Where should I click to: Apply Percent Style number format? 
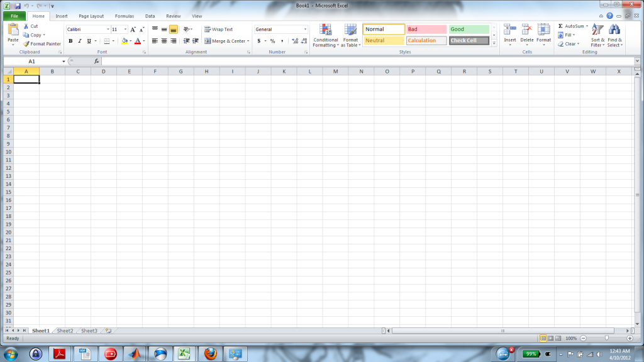pyautogui.click(x=272, y=41)
